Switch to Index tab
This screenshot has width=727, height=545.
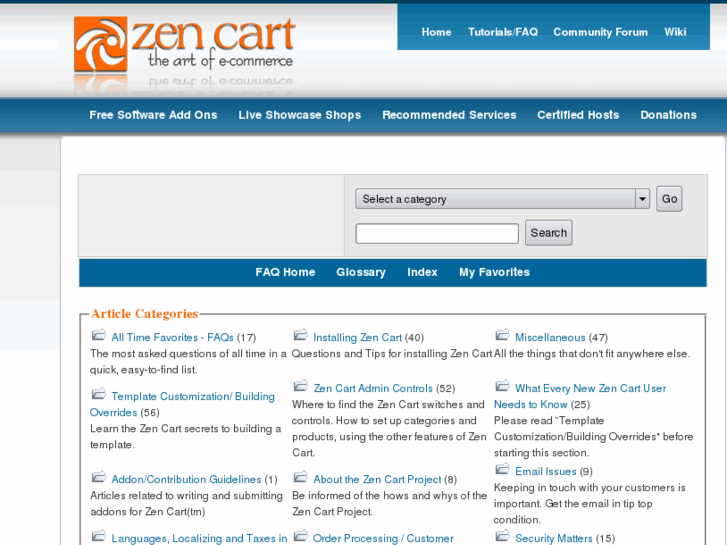tap(422, 272)
